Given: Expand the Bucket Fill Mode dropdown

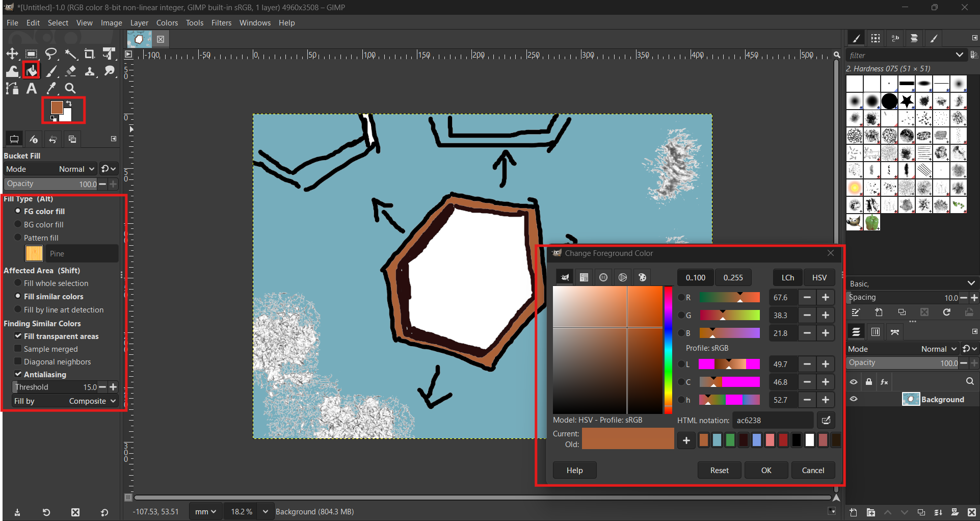Looking at the screenshot, I should pos(76,169).
